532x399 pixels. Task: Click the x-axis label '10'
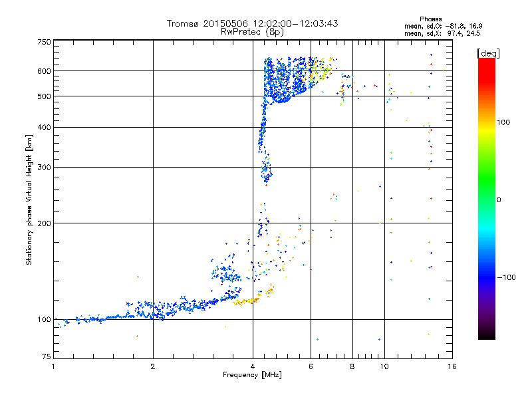pyautogui.click(x=384, y=366)
